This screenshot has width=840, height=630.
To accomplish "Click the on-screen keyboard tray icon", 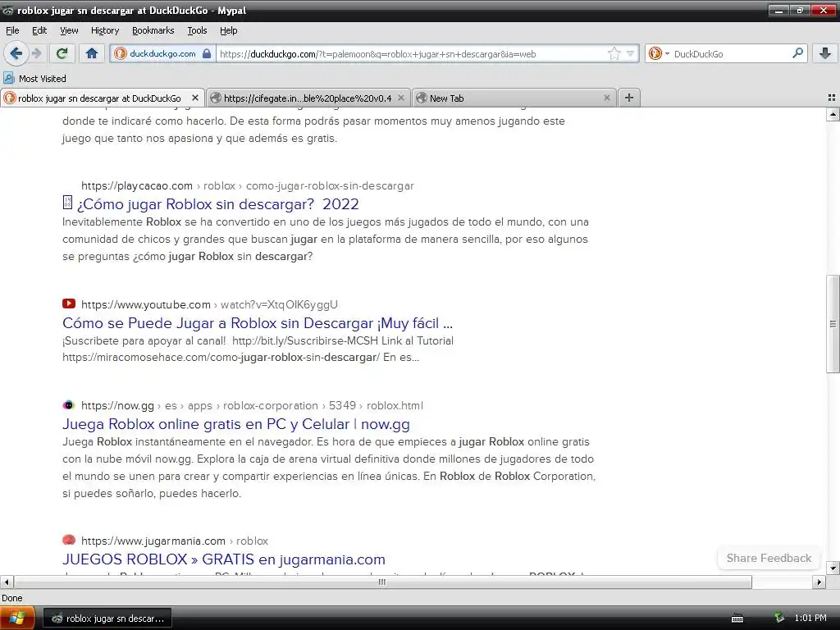I will tap(737, 619).
